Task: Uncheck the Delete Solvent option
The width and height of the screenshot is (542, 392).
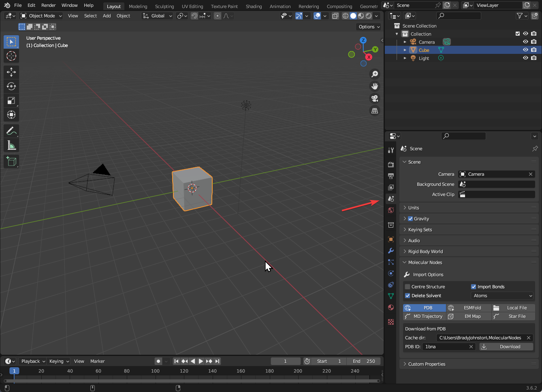Action: click(408, 296)
